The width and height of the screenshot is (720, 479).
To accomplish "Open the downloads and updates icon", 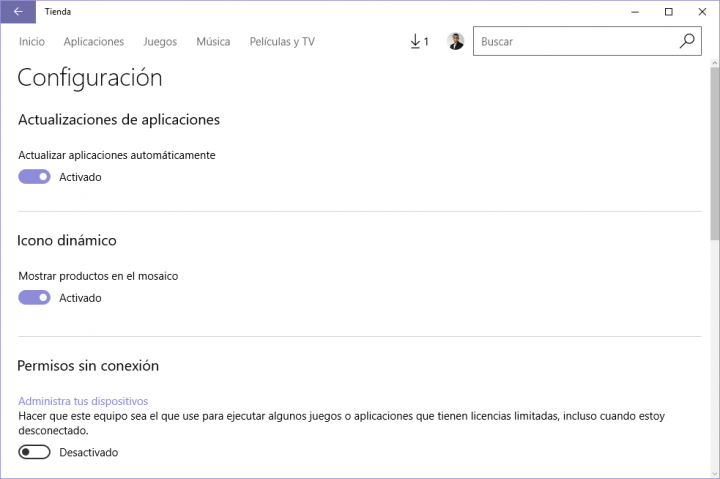I will point(419,41).
